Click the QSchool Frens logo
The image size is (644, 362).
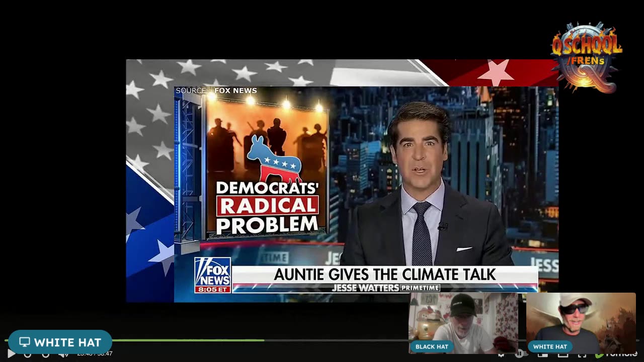[x=587, y=57]
